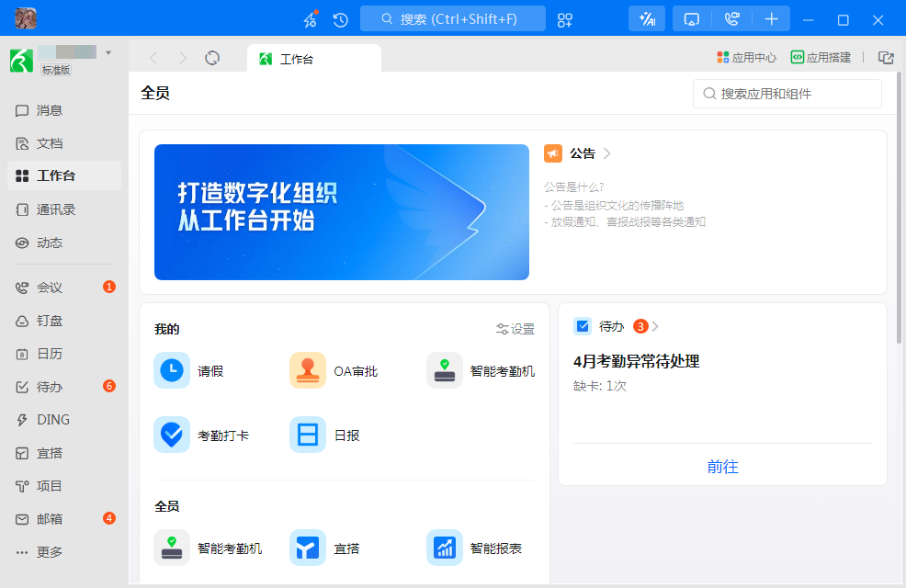Open the 智能考勤机 app icon
The image size is (906, 588).
coord(445,370)
